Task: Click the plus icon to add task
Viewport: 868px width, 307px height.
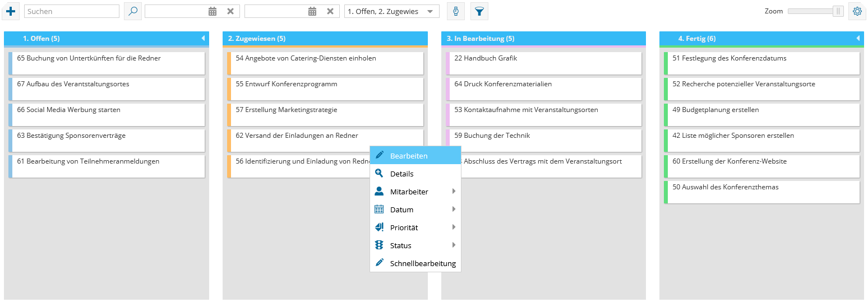Action: (x=11, y=11)
